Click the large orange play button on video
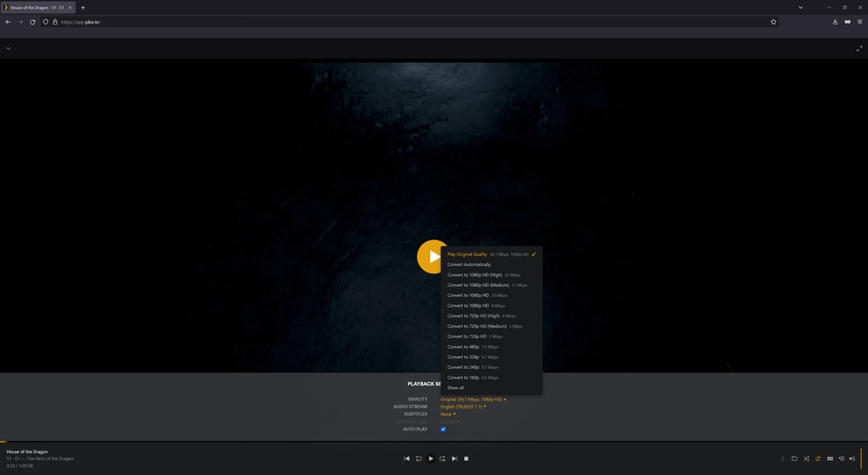868x475 pixels. [433, 256]
